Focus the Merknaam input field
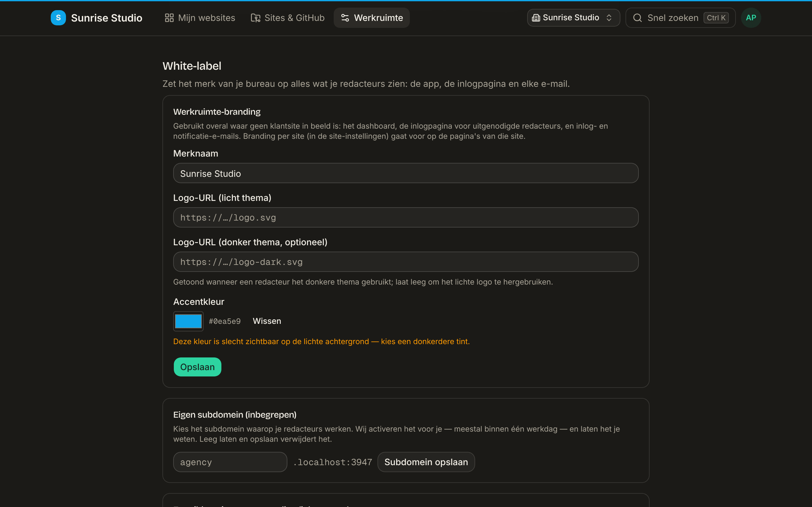 tap(406, 173)
